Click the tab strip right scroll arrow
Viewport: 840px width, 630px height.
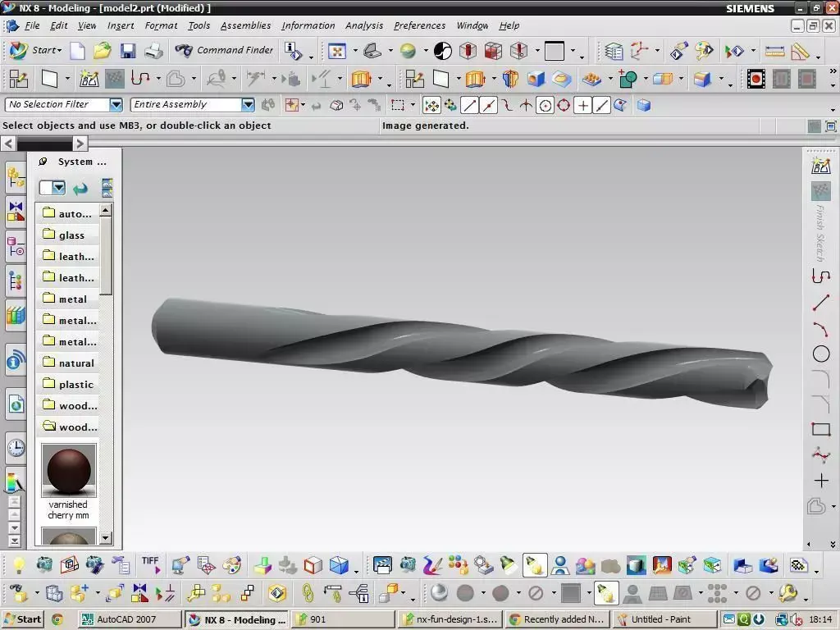pyautogui.click(x=80, y=143)
